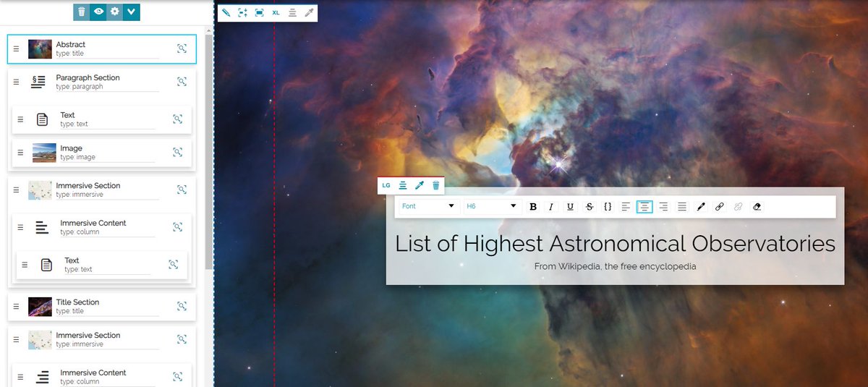Toggle strikethrough formatting

pyautogui.click(x=589, y=207)
